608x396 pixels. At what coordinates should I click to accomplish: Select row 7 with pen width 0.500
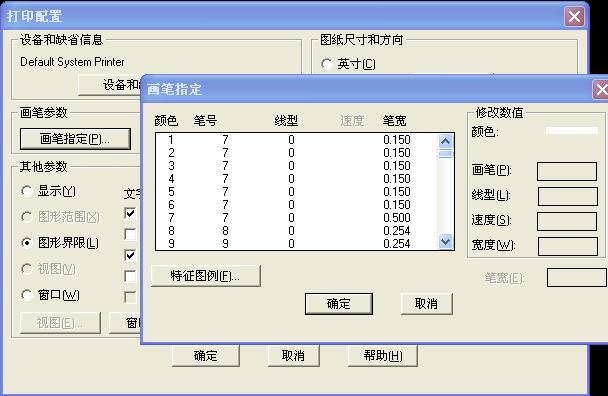click(x=297, y=218)
